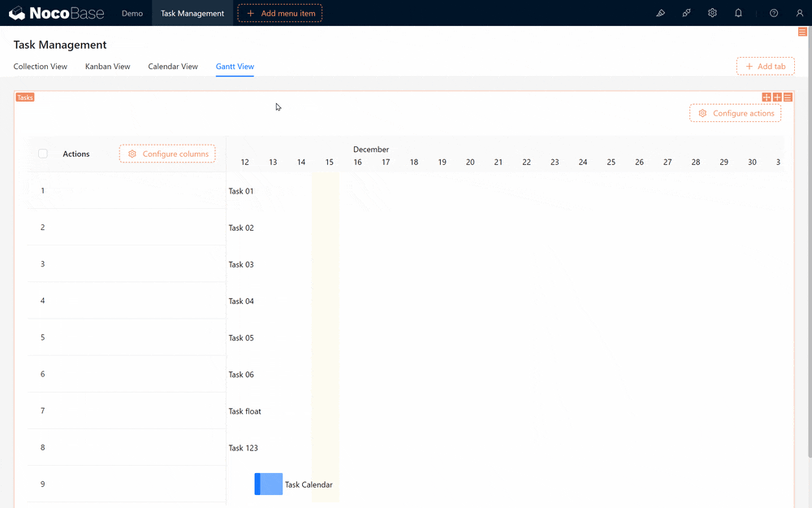
Task: Click the Task 03 label
Action: [241, 265]
